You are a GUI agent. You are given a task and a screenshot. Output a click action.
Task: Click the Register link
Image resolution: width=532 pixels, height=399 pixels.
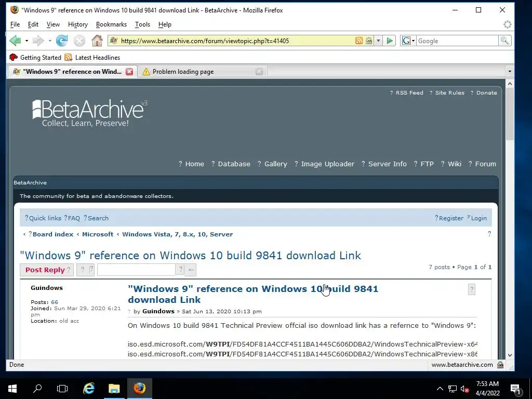coord(451,218)
